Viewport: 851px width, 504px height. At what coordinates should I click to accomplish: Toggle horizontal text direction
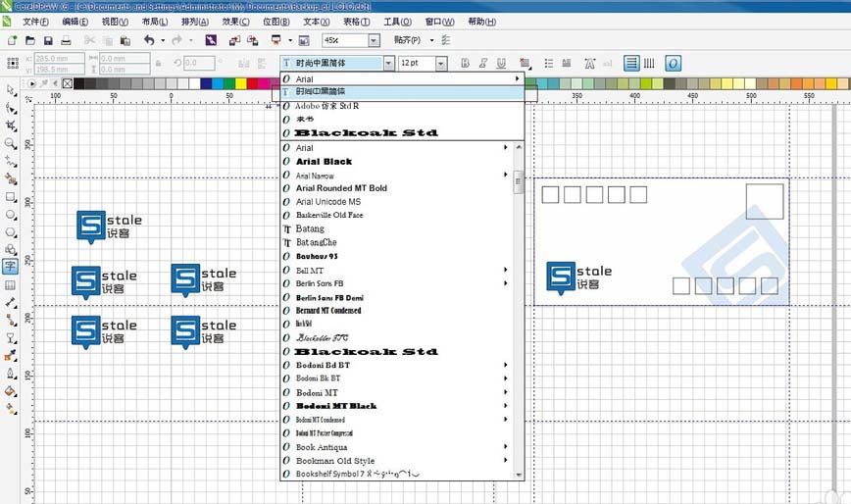tap(631, 64)
